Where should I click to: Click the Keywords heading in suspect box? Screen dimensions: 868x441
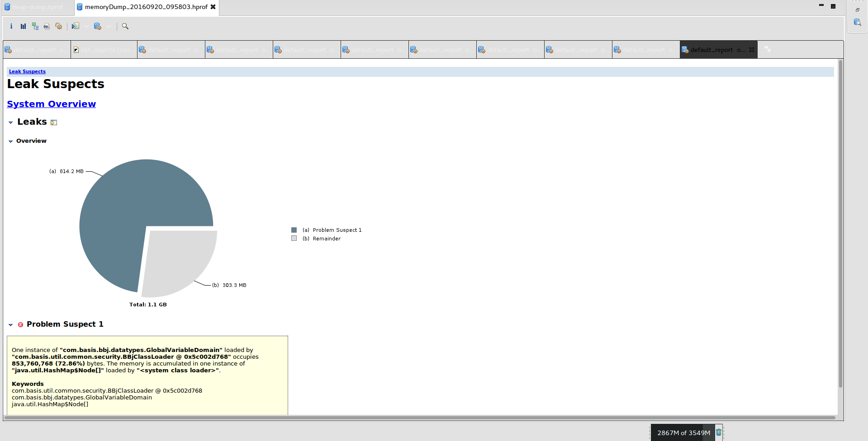(28, 384)
